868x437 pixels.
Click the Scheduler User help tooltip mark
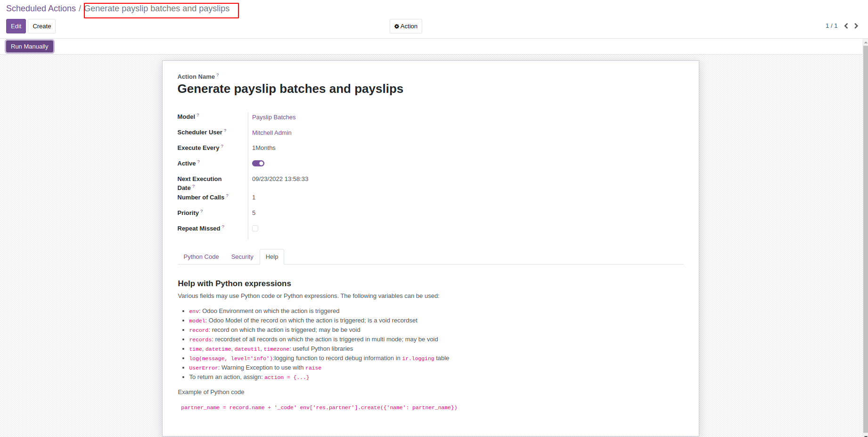[x=225, y=131]
